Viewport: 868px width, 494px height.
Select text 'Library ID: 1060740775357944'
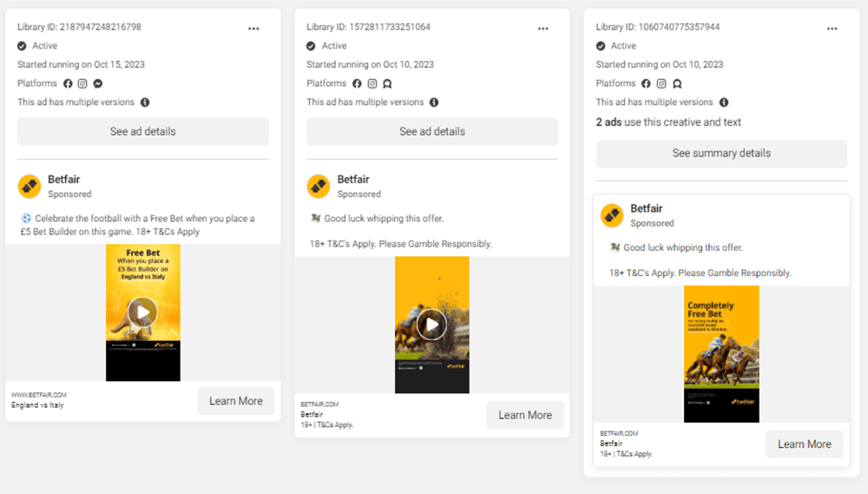coord(658,27)
